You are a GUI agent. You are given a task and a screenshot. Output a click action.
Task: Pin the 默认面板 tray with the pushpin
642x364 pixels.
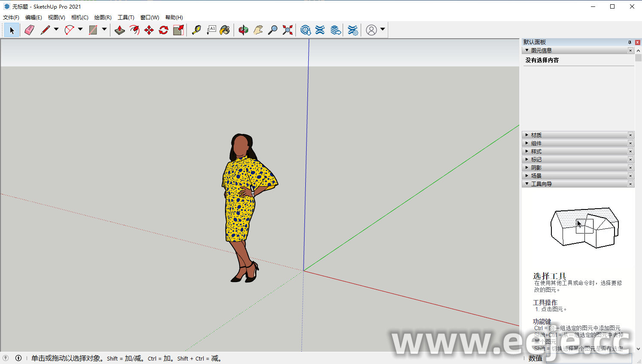(x=630, y=42)
